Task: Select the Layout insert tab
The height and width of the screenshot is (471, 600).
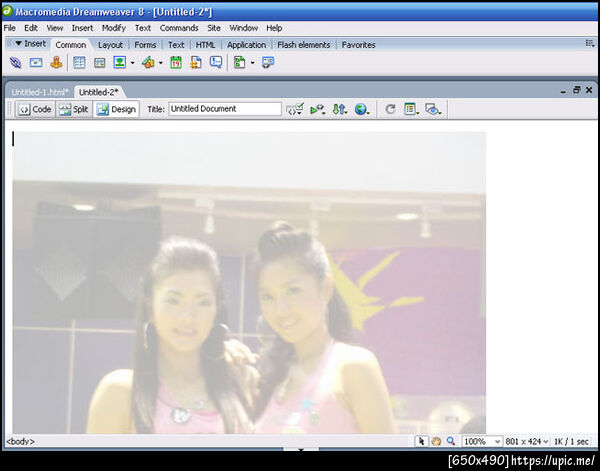Action: (110, 45)
